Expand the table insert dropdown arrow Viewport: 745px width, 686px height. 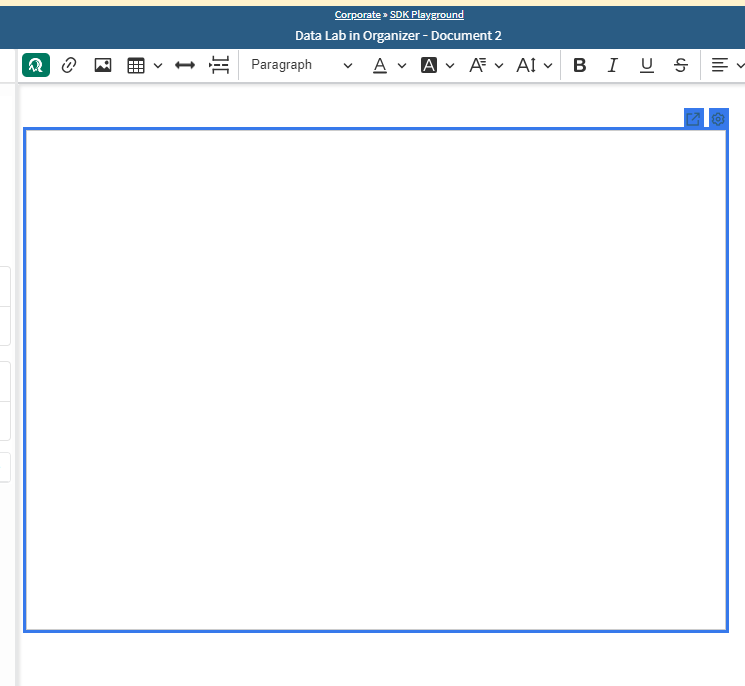158,66
